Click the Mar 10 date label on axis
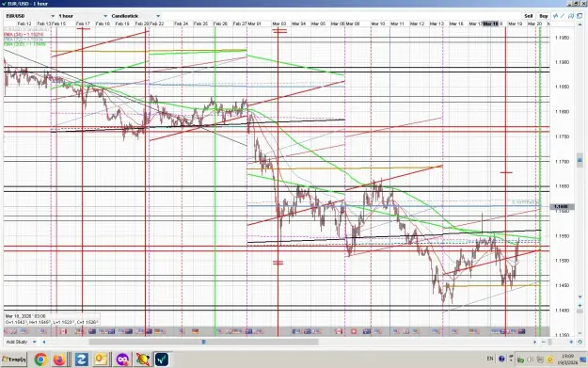Screen dimensions: 588x368 click(378, 24)
